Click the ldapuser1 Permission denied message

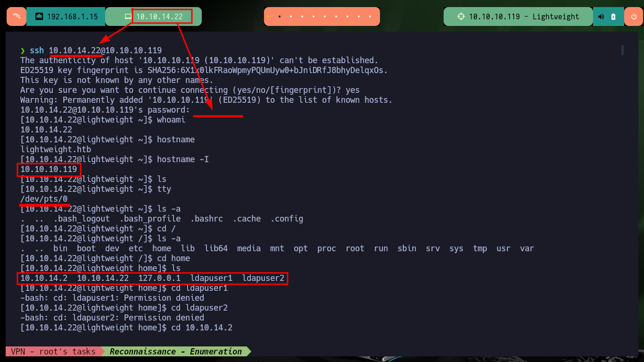click(x=112, y=298)
